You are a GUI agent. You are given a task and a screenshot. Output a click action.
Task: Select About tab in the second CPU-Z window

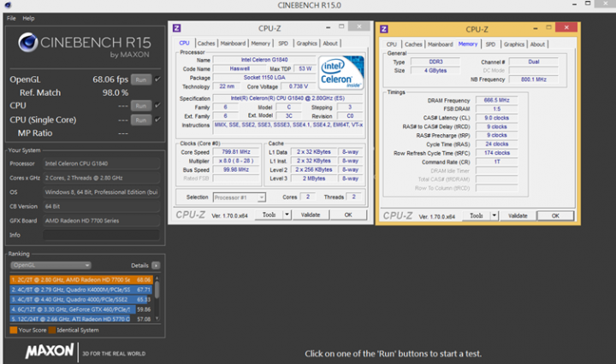(x=537, y=44)
